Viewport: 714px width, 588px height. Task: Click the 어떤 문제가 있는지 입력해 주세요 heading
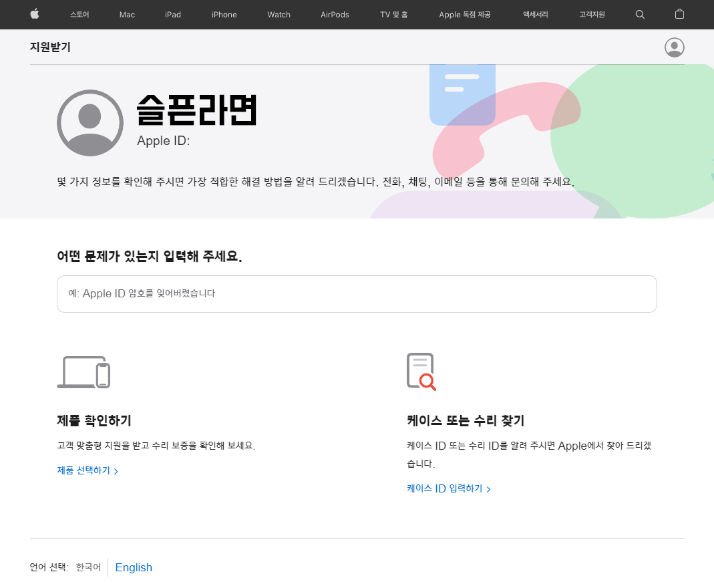150,256
